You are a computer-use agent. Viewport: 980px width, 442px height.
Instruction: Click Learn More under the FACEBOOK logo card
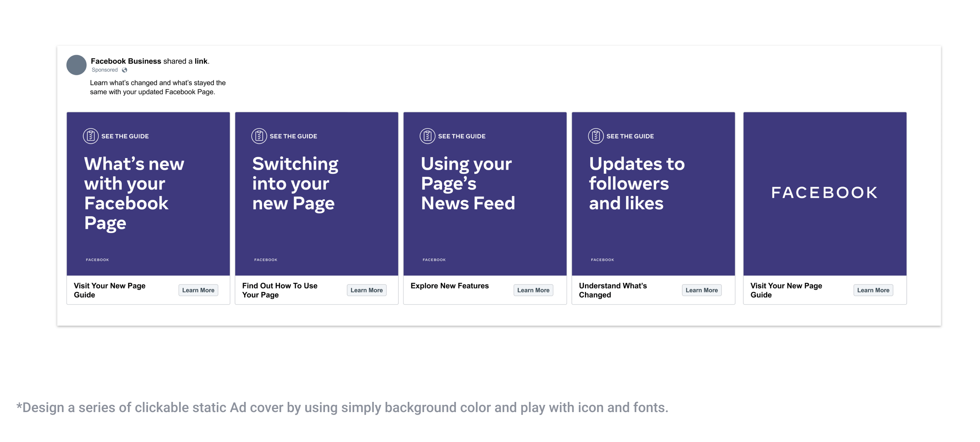click(x=873, y=290)
